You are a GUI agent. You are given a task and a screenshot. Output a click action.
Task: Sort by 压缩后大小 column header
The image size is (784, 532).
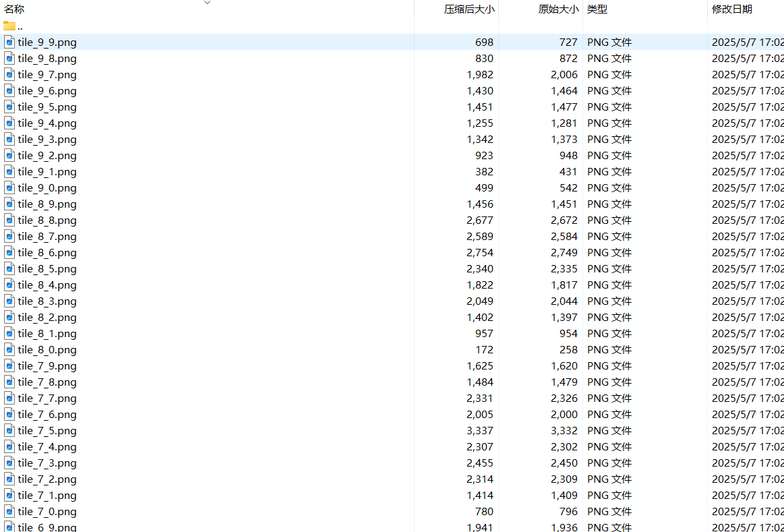pos(469,9)
